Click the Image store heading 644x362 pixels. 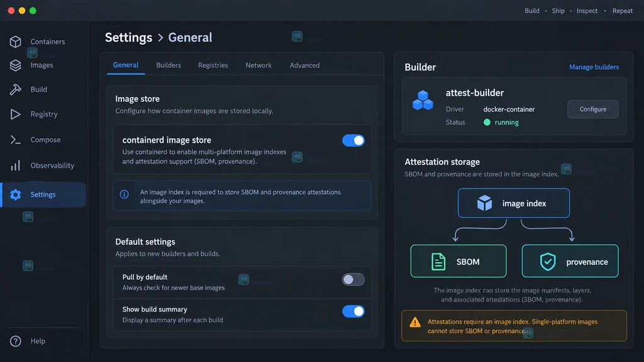[x=138, y=99]
